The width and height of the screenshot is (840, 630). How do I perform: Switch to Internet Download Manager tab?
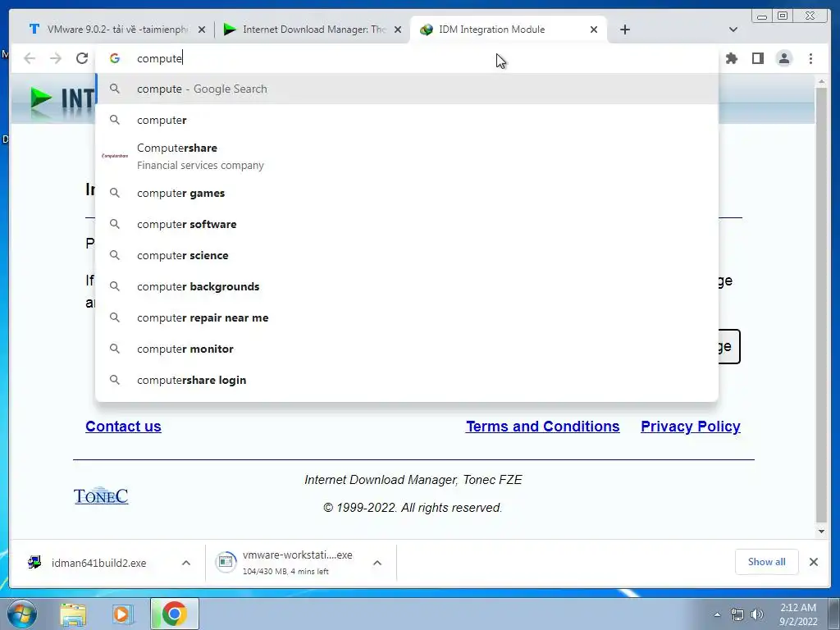tap(311, 30)
